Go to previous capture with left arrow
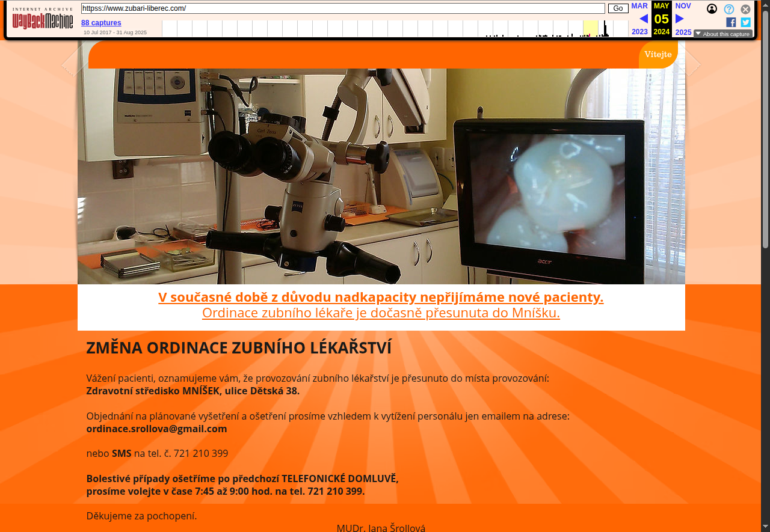 (643, 19)
